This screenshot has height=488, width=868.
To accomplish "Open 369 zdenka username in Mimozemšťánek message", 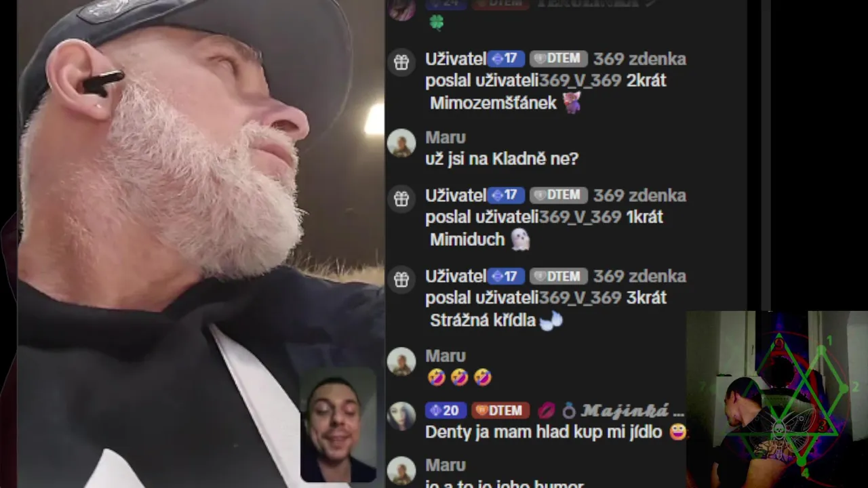I will pyautogui.click(x=639, y=59).
